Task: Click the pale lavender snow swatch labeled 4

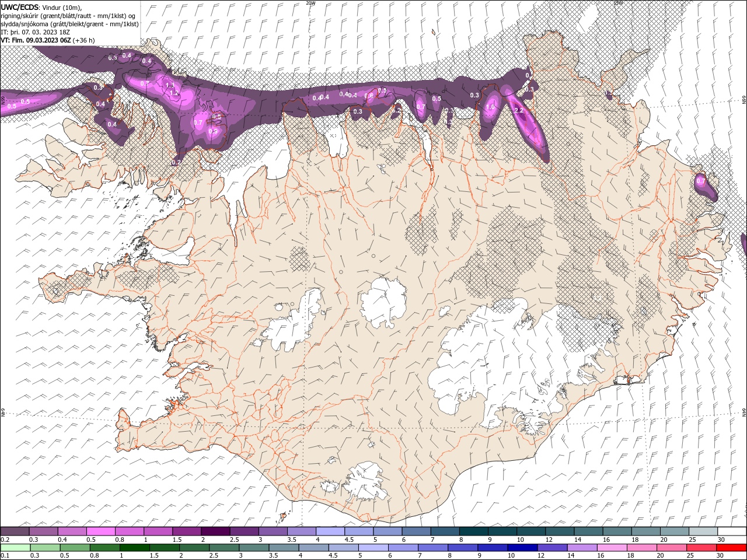Action: click(329, 531)
